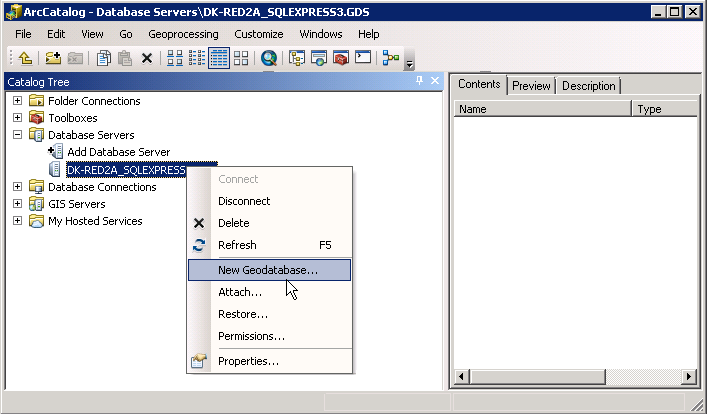The width and height of the screenshot is (707, 414).
Task: Click the Connect To Folder icon
Action: pos(53,58)
